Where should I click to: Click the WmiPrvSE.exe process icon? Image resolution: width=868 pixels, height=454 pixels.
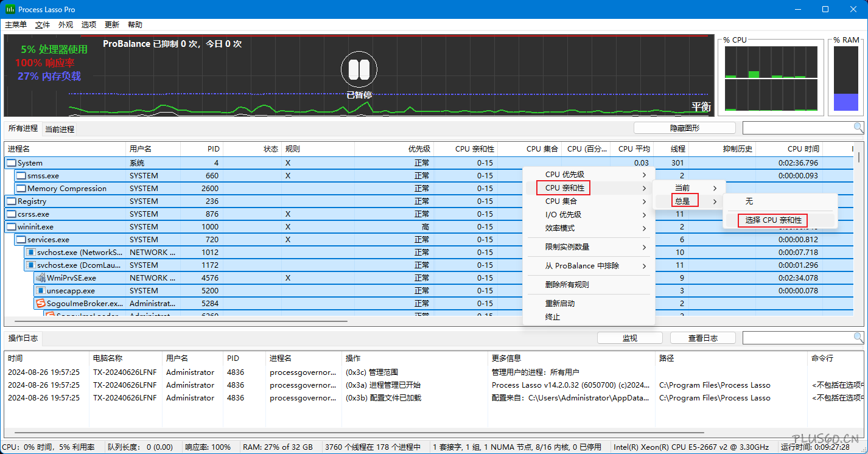[41, 278]
